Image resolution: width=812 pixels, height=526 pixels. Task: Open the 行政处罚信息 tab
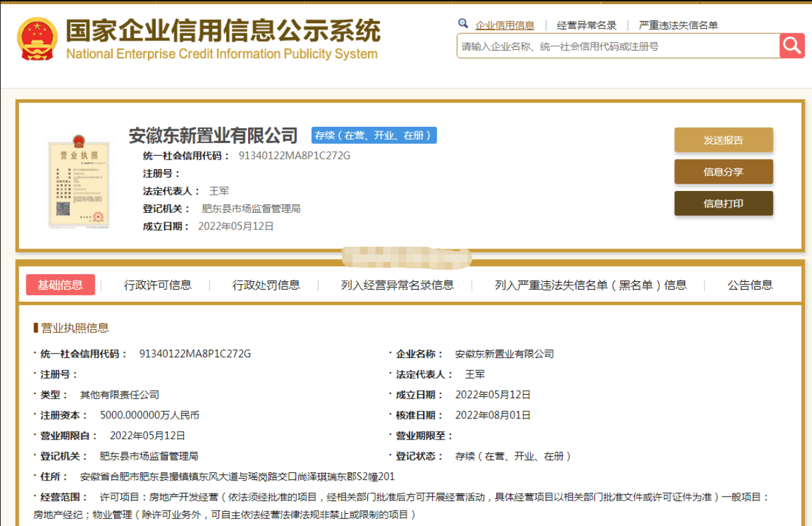(266, 285)
